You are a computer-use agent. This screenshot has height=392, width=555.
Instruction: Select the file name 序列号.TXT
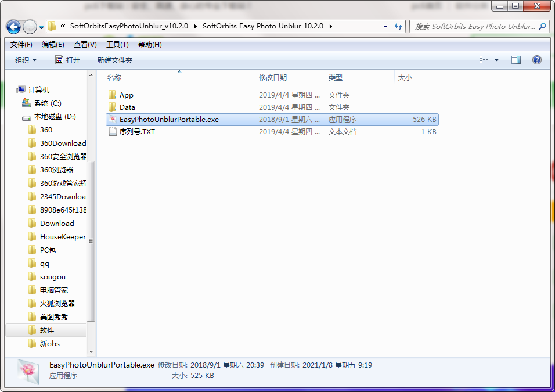(138, 132)
